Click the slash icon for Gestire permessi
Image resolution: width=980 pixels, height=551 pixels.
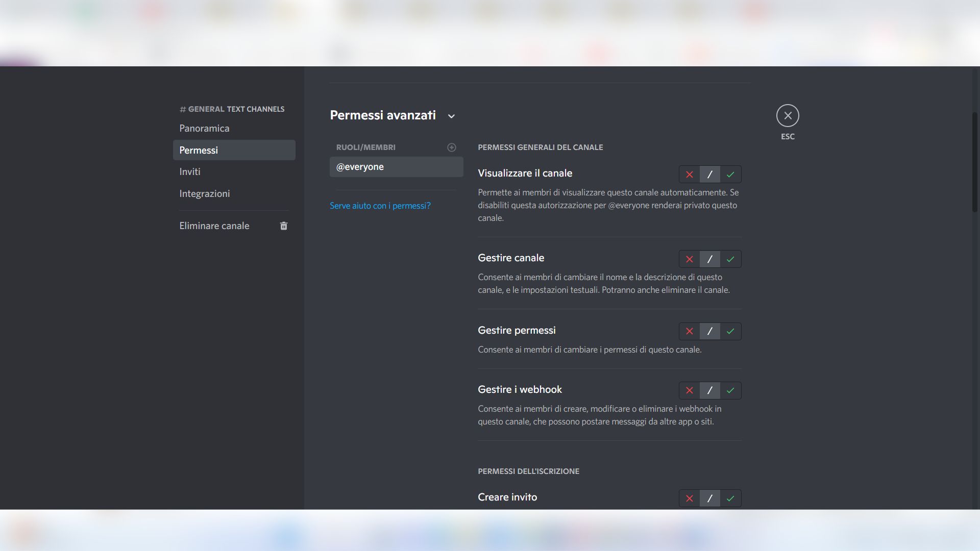[x=710, y=331]
